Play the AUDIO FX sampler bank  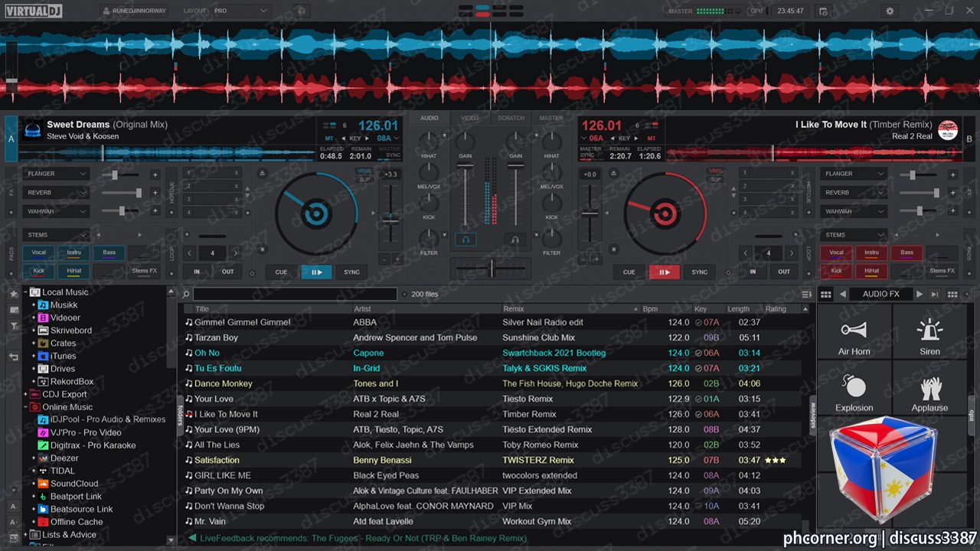pos(920,294)
